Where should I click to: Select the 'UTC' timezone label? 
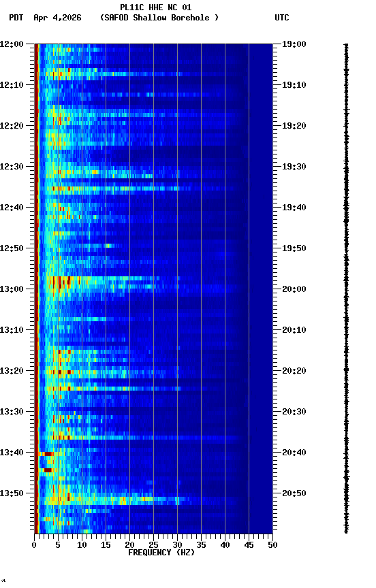[282, 18]
